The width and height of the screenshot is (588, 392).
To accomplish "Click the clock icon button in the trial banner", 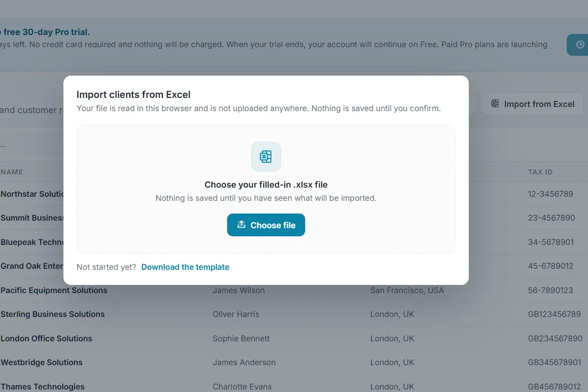I will click(578, 45).
